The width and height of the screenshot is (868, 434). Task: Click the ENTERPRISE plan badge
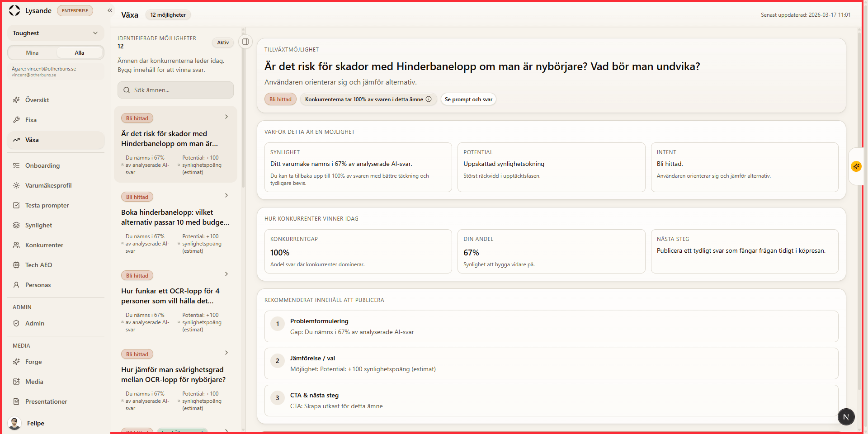(75, 11)
